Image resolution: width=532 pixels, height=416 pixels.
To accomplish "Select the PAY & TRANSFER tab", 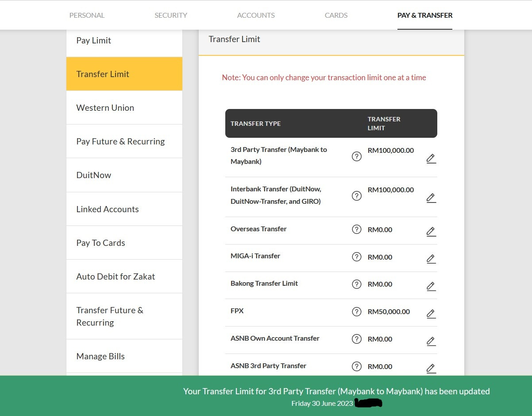I will [x=425, y=15].
